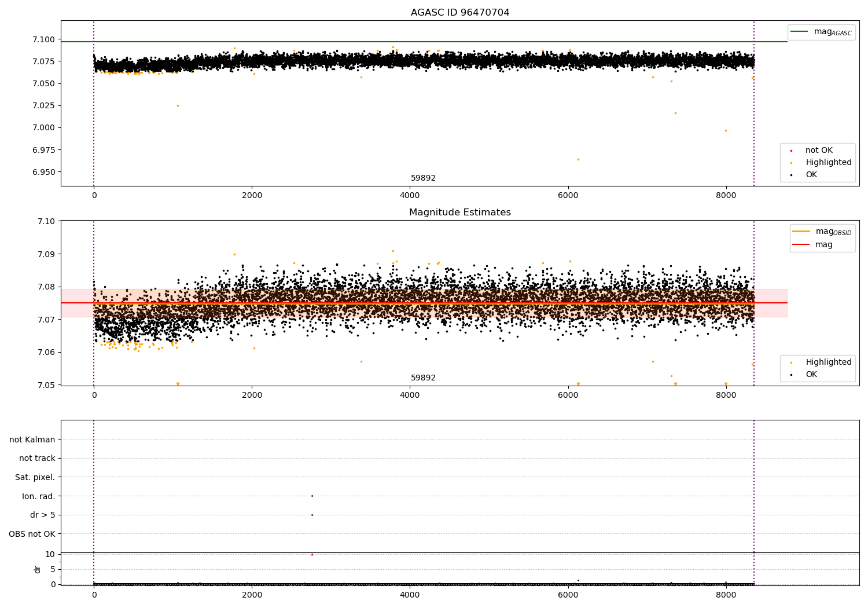Click the 7.10 tick label in middle plot
Screen dimensions: 868x608
46,221
